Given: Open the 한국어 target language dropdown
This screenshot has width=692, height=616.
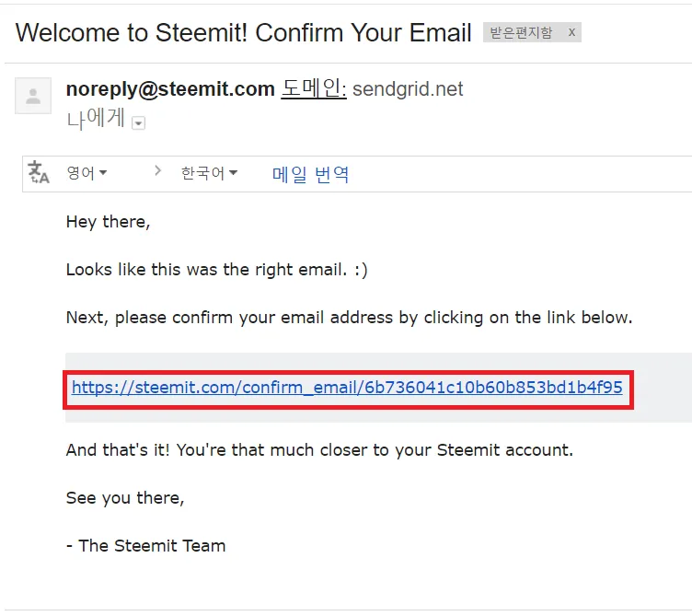Looking at the screenshot, I should [x=209, y=173].
